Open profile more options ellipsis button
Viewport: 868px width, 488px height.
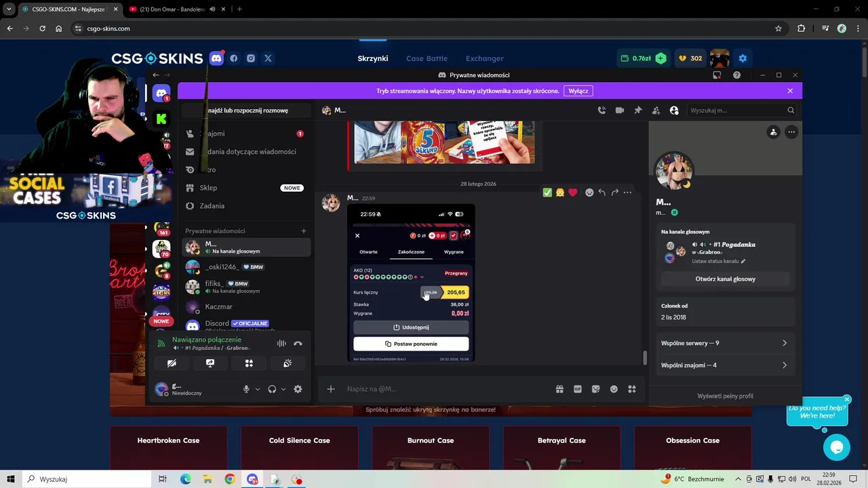point(791,132)
